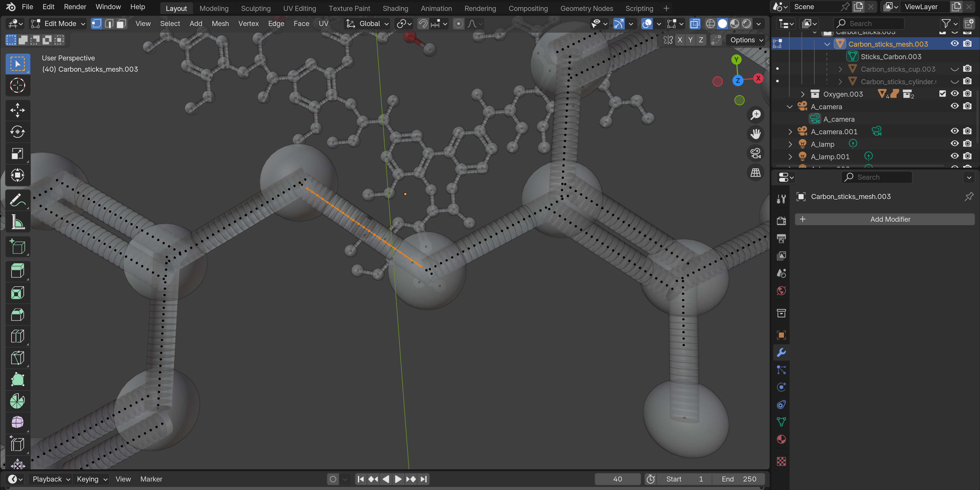Switch orthographic/perspective grid icon
The width and height of the screenshot is (980, 490).
(x=756, y=173)
